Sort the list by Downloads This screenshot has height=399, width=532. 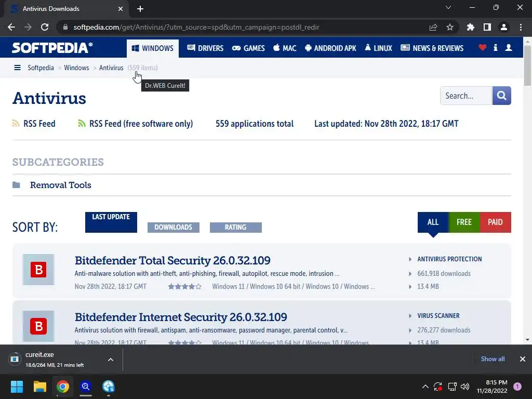click(x=174, y=228)
